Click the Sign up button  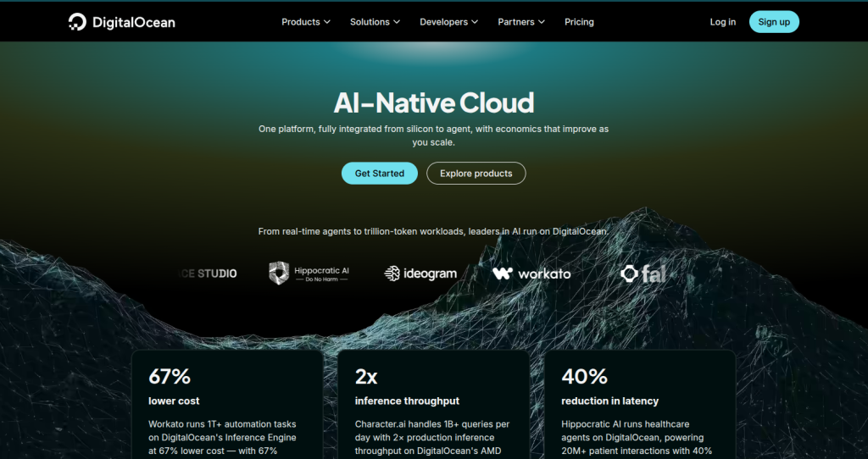point(774,22)
